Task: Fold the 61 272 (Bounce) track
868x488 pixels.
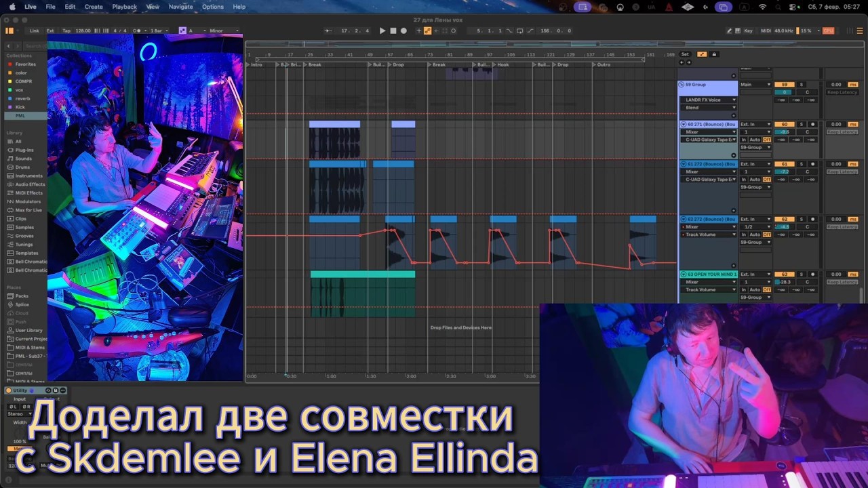Action: pyautogui.click(x=684, y=164)
